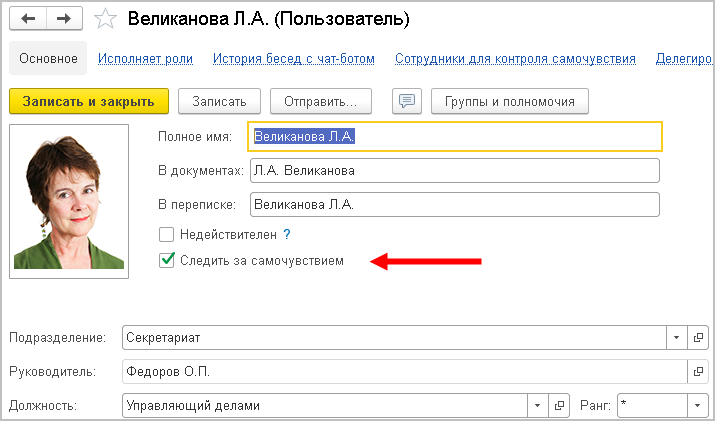The image size is (715, 421).
Task: Mark form as favorite with star
Action: pyautogui.click(x=104, y=19)
